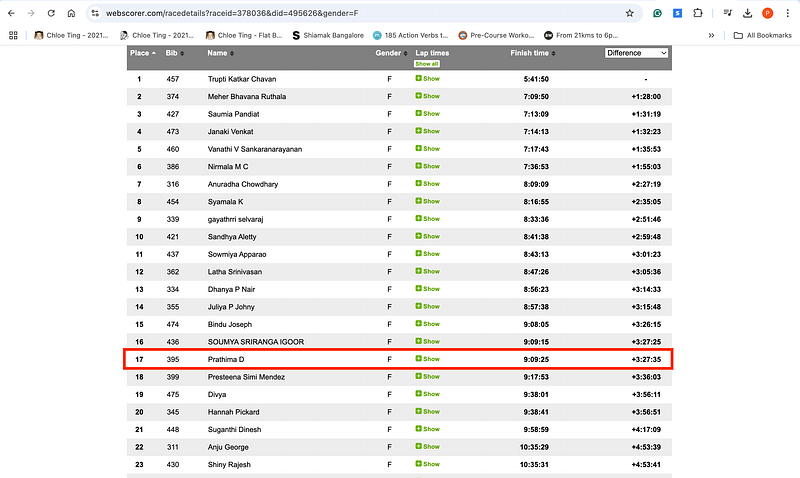The height and width of the screenshot is (478, 800).
Task: Show lap times for gayathrri selvaraj
Action: tap(428, 219)
